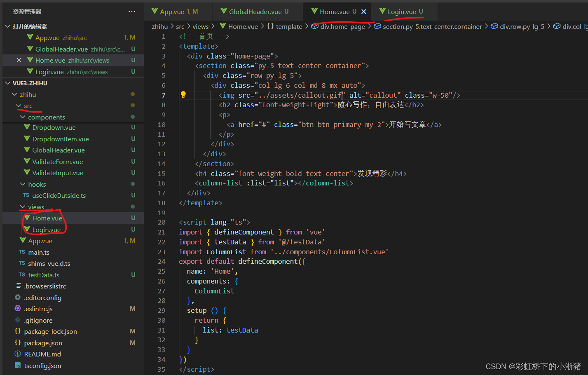Click the lightbulb quick-fix icon on line 7
588x375 pixels.
(183, 95)
